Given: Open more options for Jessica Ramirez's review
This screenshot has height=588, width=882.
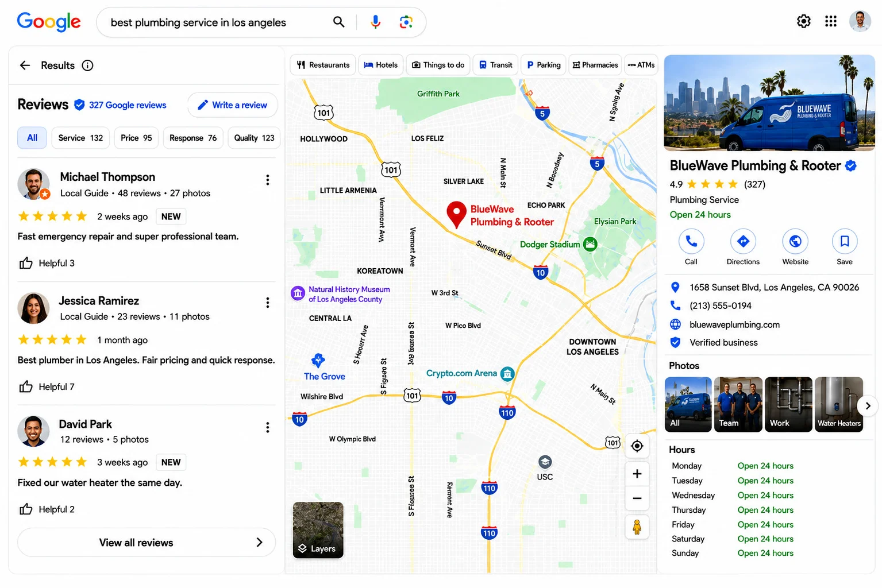Looking at the screenshot, I should [x=268, y=303].
